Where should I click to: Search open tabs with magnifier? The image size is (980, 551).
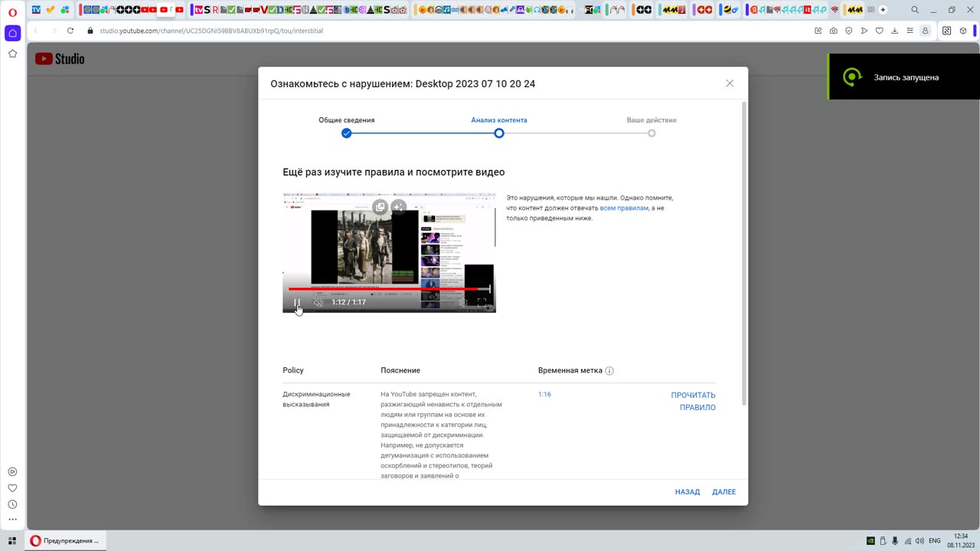[915, 10]
